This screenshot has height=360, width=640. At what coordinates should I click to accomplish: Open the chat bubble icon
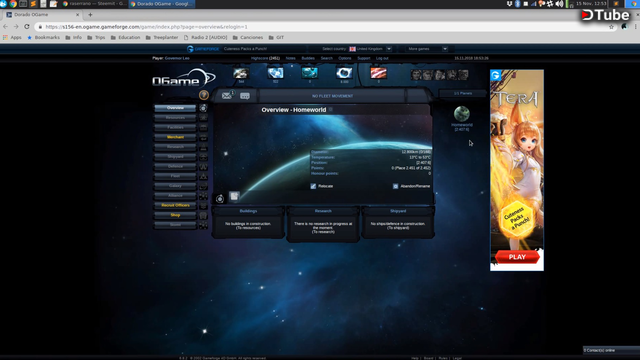coord(245,96)
